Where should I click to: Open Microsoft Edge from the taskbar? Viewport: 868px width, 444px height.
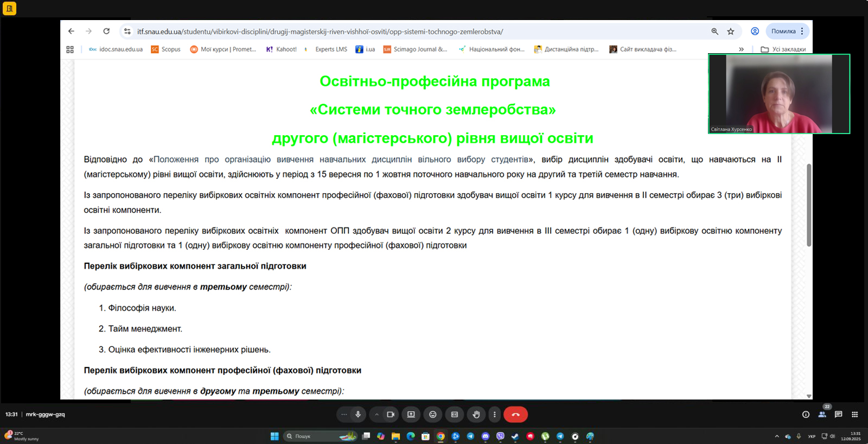(411, 436)
